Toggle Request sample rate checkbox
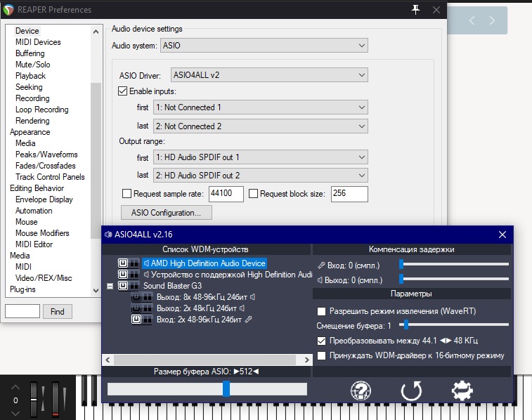This screenshot has height=420, width=532. (x=126, y=194)
